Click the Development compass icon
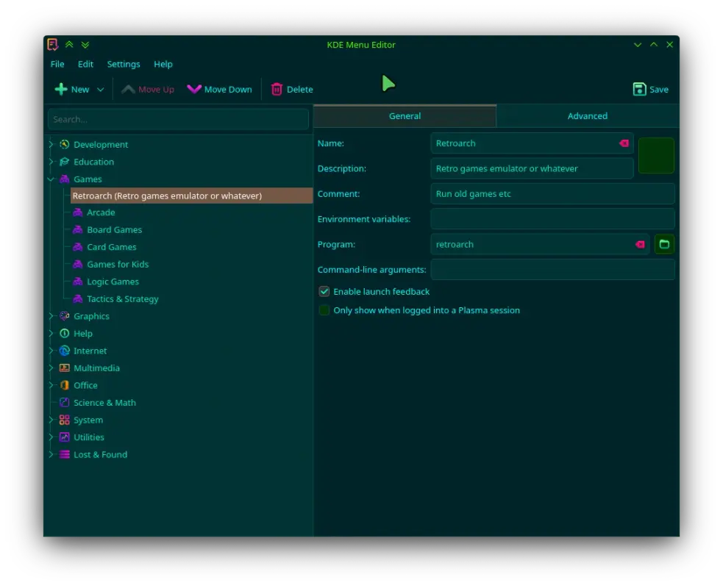 coord(65,144)
